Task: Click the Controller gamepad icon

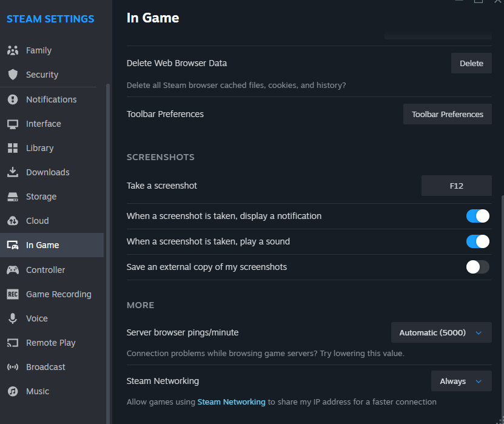Action: click(x=13, y=270)
